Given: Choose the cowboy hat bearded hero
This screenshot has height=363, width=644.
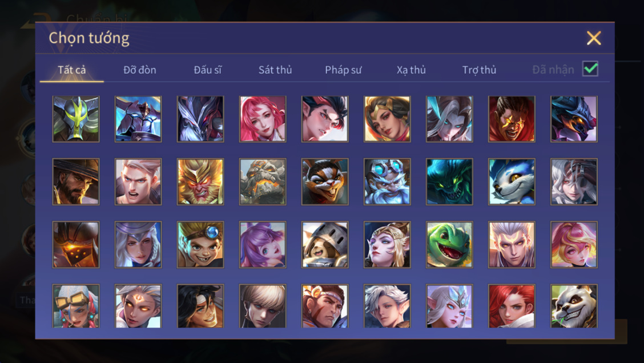Looking at the screenshot, I should (76, 182).
